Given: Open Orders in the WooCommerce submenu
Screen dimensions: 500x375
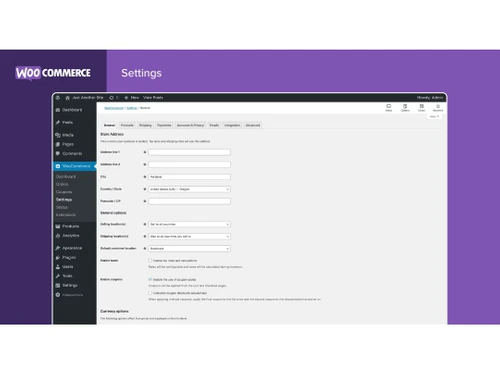Looking at the screenshot, I should pyautogui.click(x=62, y=184).
